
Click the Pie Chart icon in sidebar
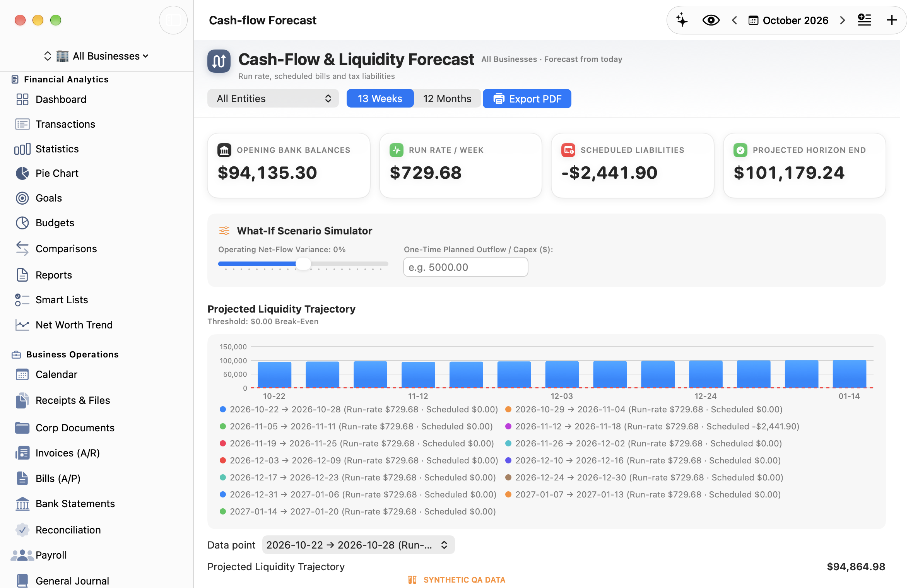click(x=22, y=173)
